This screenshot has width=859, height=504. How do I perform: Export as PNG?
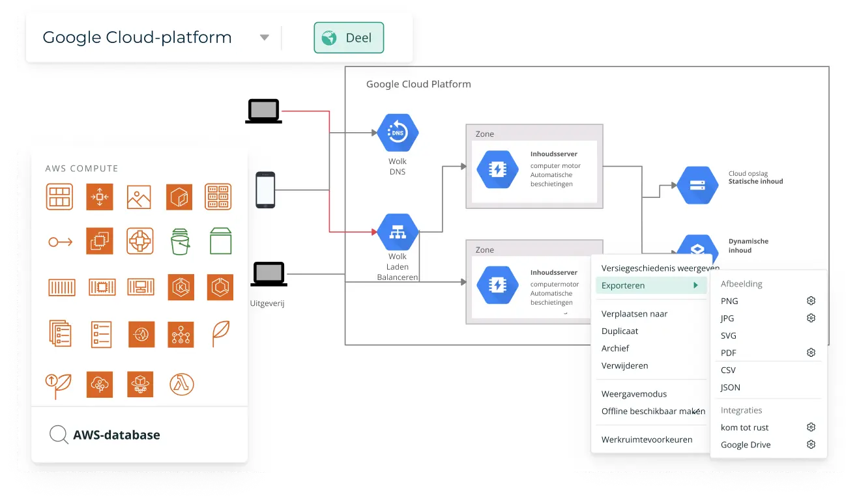(729, 301)
